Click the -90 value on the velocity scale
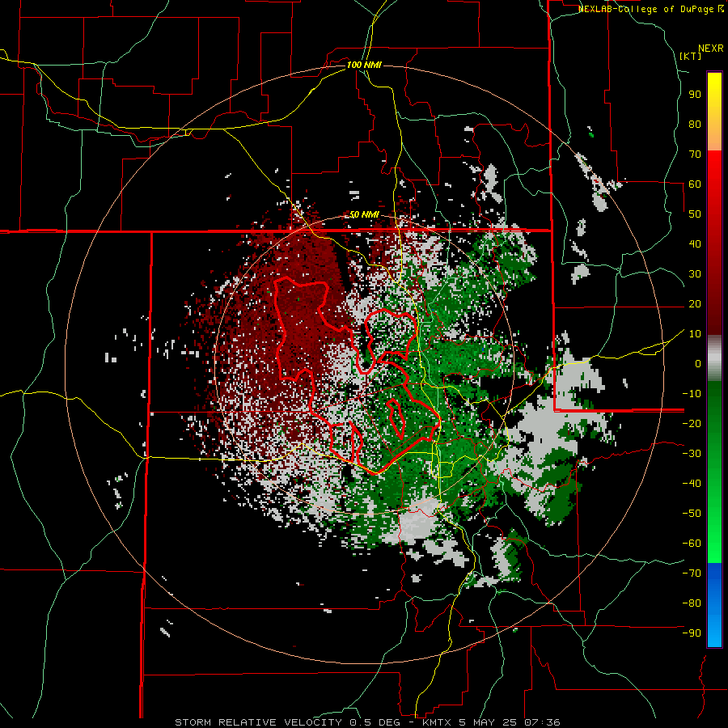Screen dimensions: 728x728 [692, 633]
